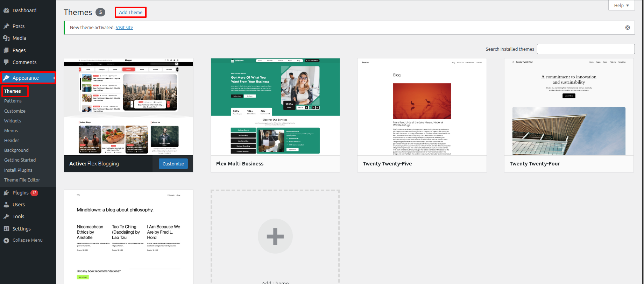This screenshot has height=284, width=644.
Task: Click the Settings sliders icon
Action: point(6,229)
